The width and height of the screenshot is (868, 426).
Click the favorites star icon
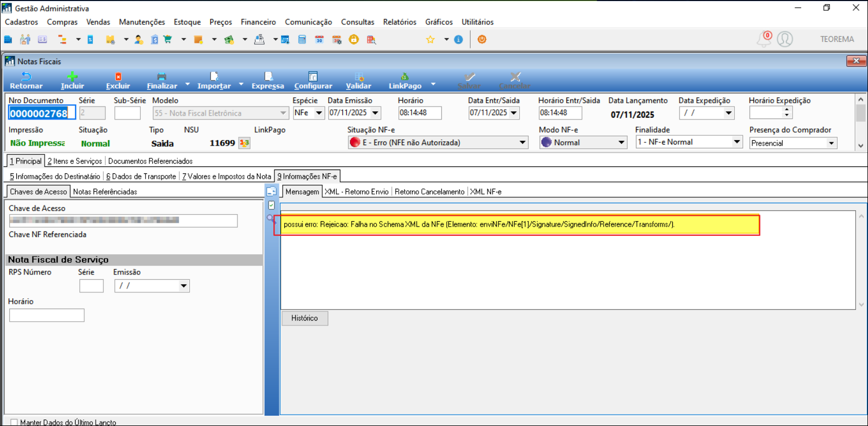coord(430,40)
